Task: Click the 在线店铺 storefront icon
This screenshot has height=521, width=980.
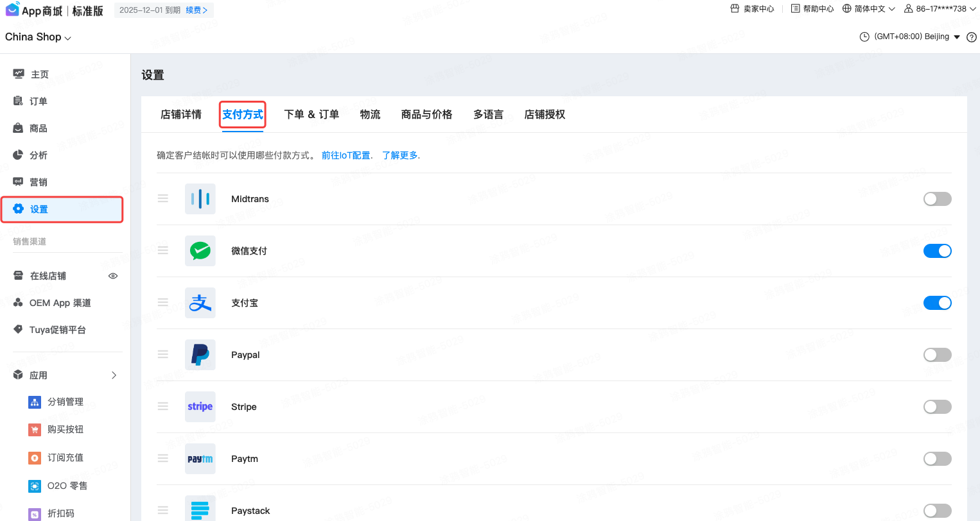Action: [18, 275]
